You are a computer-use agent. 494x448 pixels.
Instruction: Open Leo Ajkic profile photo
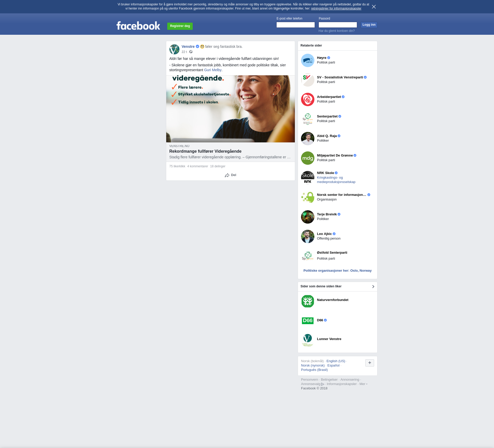[308, 236]
